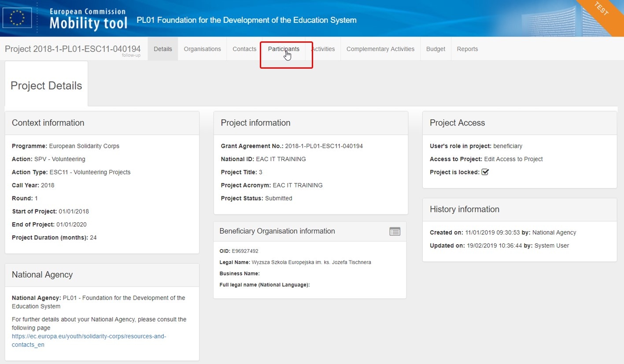
Task: Open the Budget tab
Action: 436,49
